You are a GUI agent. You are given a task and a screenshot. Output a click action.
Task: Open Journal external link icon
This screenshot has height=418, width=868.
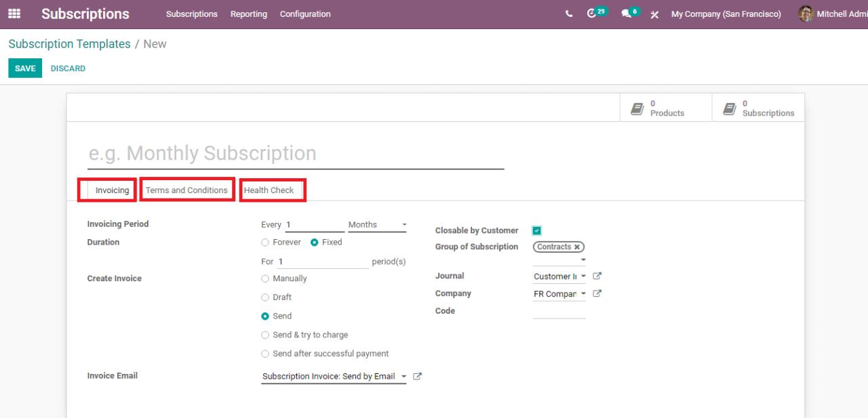(597, 276)
